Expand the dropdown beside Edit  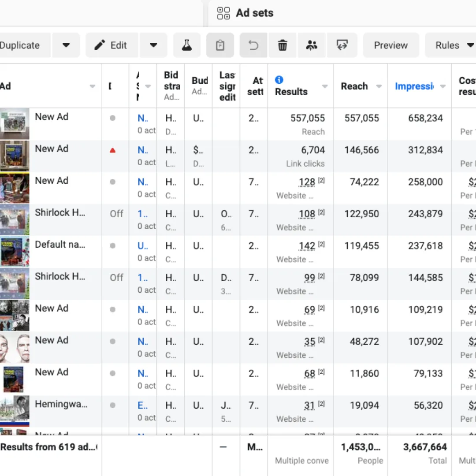pos(153,45)
